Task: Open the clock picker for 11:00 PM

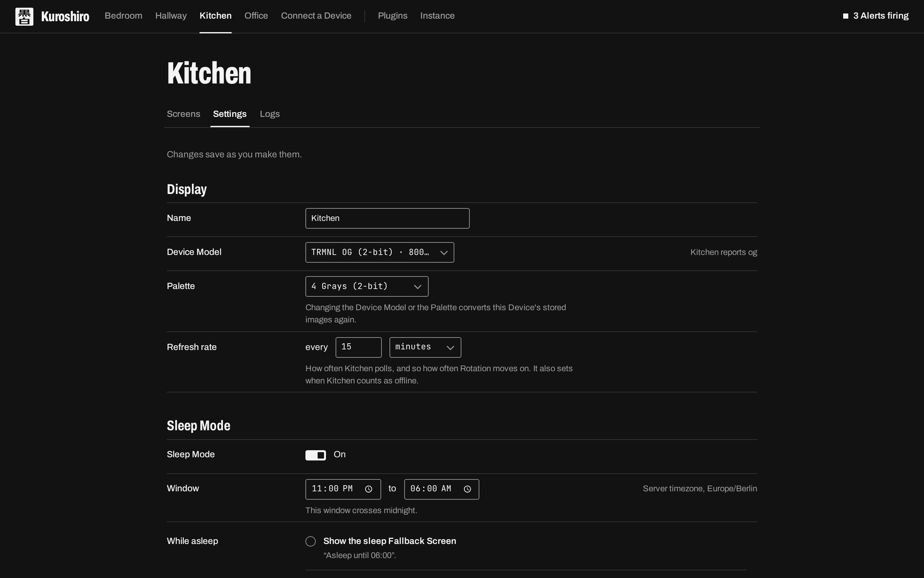Action: tap(368, 489)
